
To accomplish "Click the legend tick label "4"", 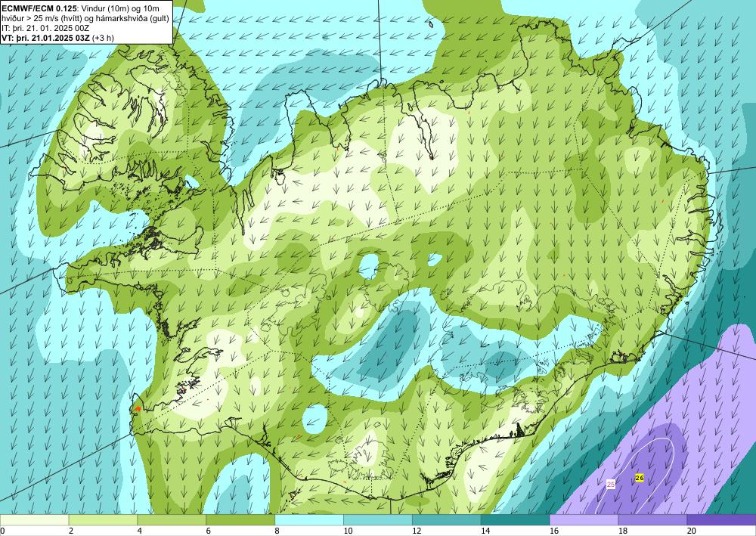I will pyautogui.click(x=139, y=531).
